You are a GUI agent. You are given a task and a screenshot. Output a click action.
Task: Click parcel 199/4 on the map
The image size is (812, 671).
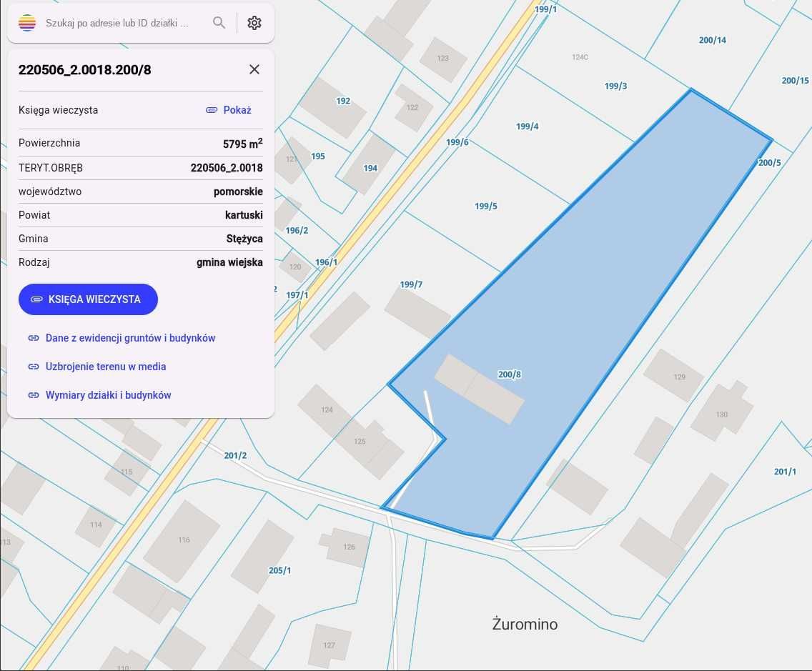(x=528, y=126)
